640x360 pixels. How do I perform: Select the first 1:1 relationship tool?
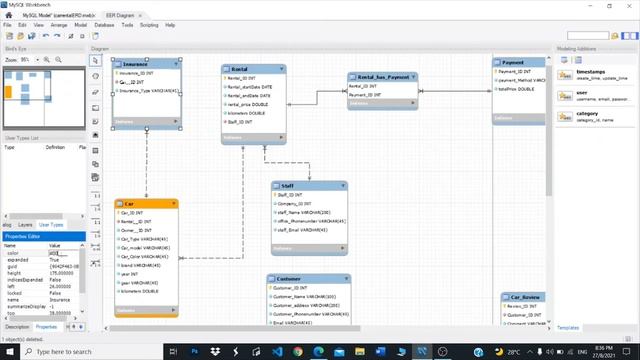(x=96, y=194)
